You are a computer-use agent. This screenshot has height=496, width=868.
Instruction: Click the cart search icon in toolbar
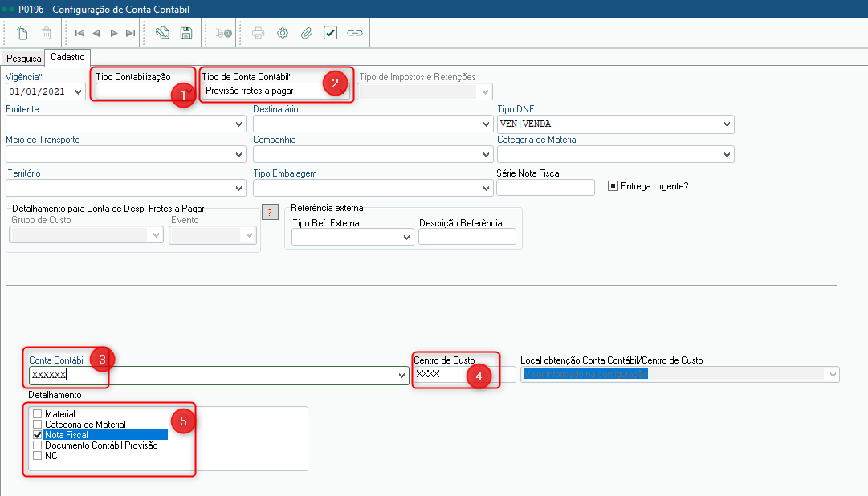[x=224, y=33]
